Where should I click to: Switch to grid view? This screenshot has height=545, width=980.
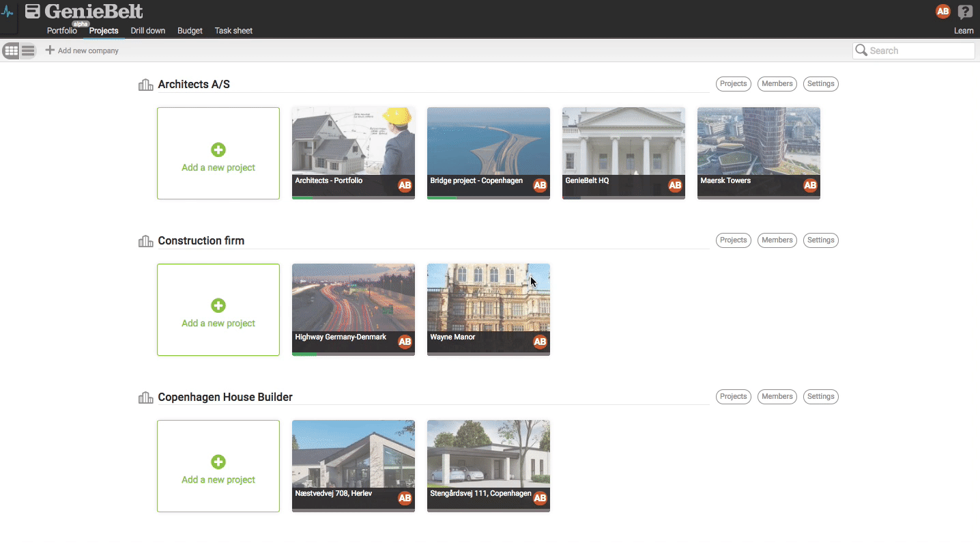click(12, 51)
